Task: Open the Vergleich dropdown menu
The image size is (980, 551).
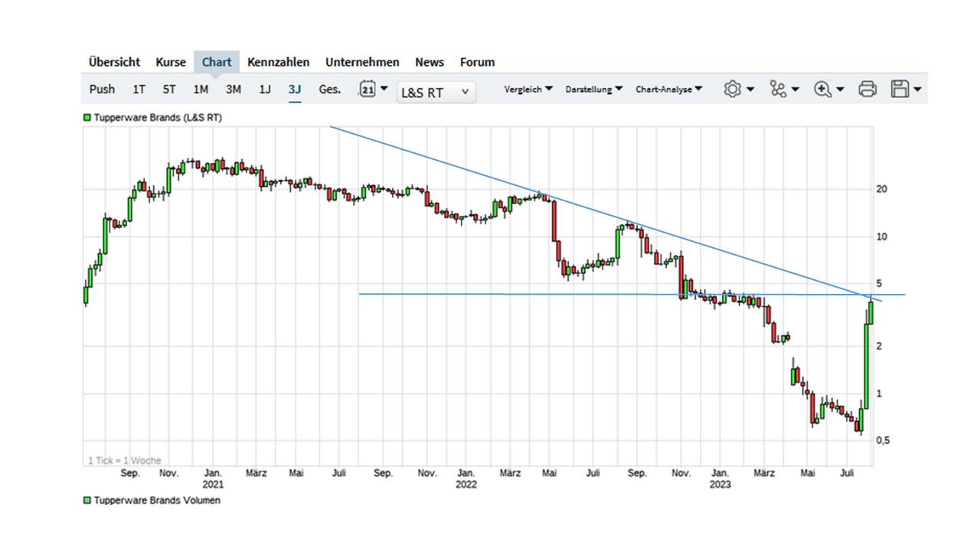Action: (528, 90)
